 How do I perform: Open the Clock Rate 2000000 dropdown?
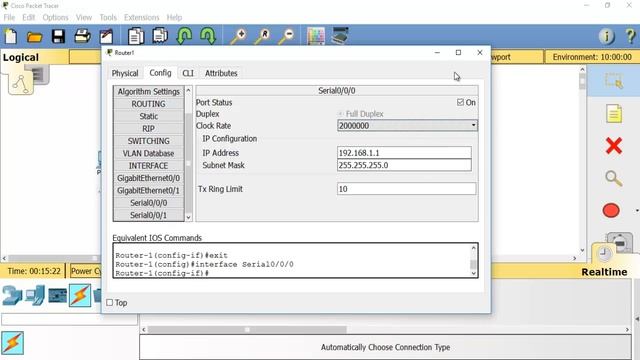click(407, 126)
